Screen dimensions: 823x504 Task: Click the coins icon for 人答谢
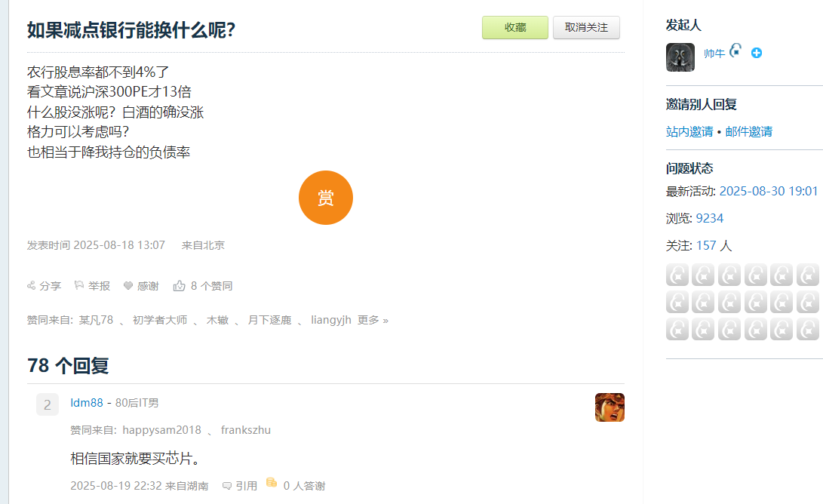point(272,484)
